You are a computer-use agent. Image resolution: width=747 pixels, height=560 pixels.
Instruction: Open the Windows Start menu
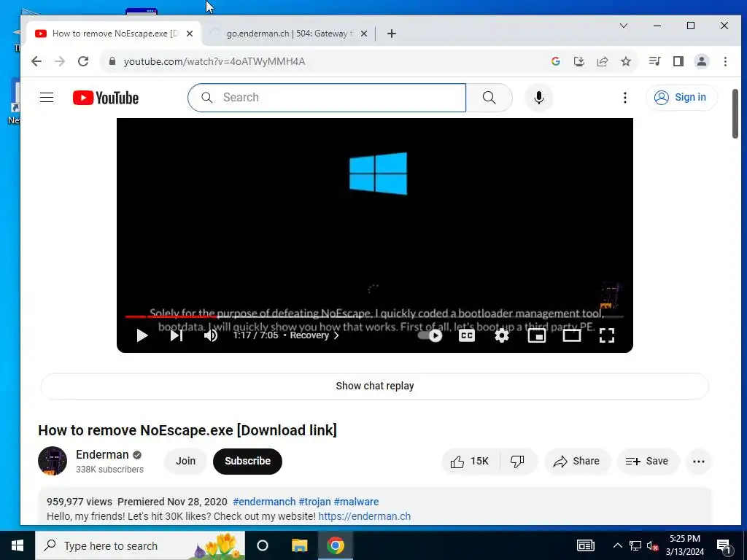[18, 545]
